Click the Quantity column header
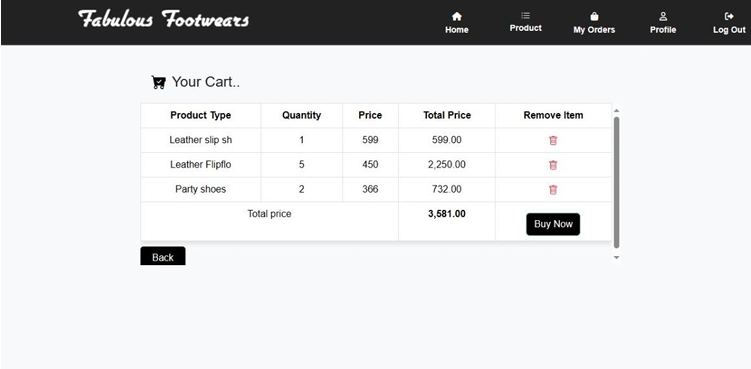The image size is (751, 369). click(x=301, y=115)
